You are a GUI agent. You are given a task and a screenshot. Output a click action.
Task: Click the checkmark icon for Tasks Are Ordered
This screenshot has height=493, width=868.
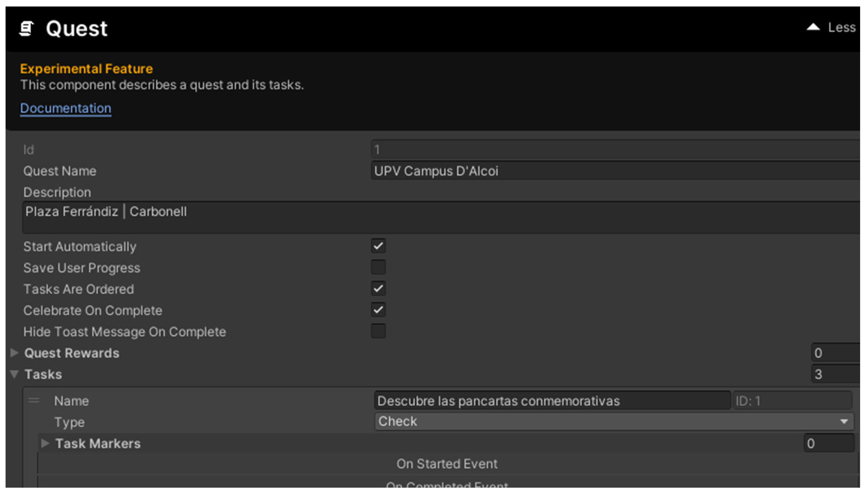(x=378, y=289)
